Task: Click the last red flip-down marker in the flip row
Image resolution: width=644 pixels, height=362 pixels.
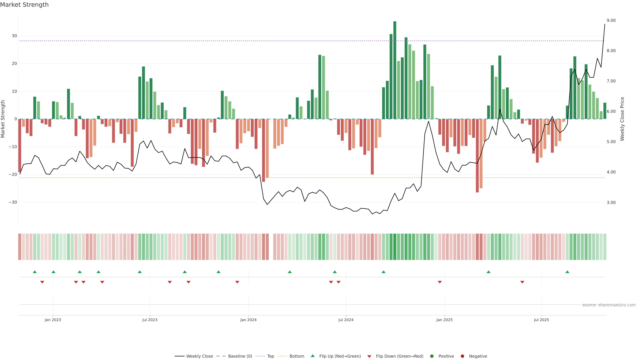Action: [522, 282]
